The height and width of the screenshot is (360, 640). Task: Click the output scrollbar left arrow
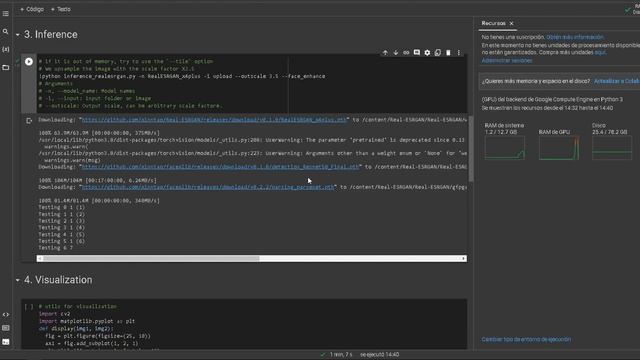pyautogui.click(x=40, y=258)
